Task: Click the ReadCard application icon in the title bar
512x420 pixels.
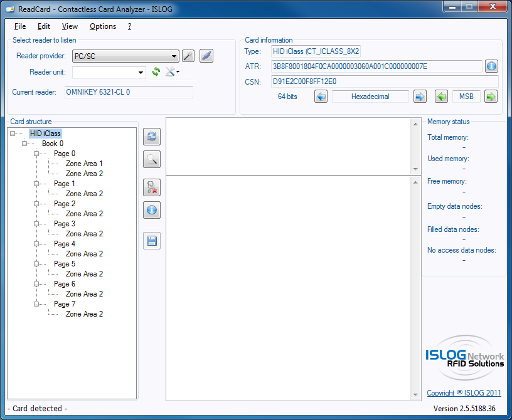Action: 10,9
